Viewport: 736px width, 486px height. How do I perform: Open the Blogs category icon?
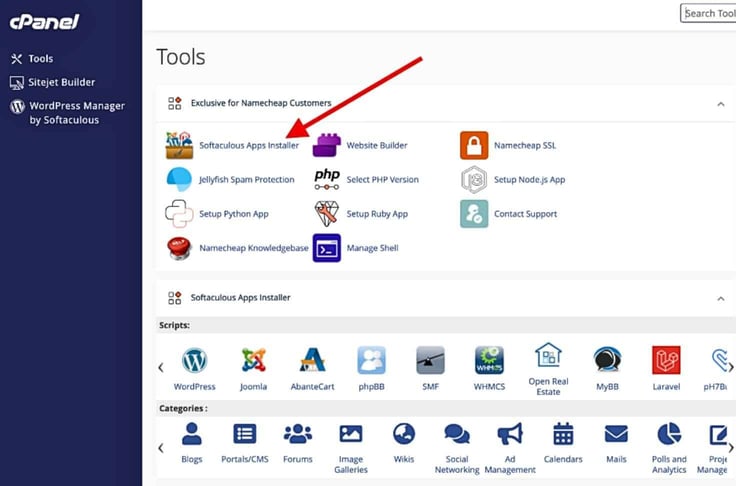(x=192, y=433)
